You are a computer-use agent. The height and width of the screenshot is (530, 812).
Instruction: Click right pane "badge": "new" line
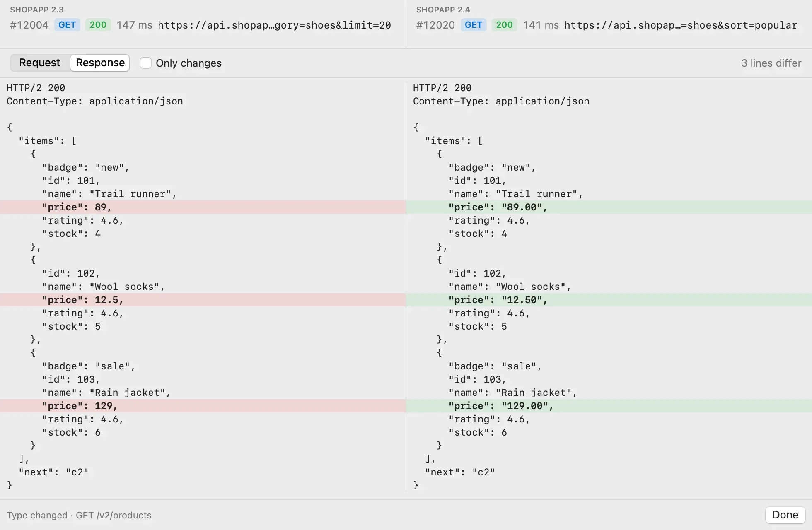492,167
